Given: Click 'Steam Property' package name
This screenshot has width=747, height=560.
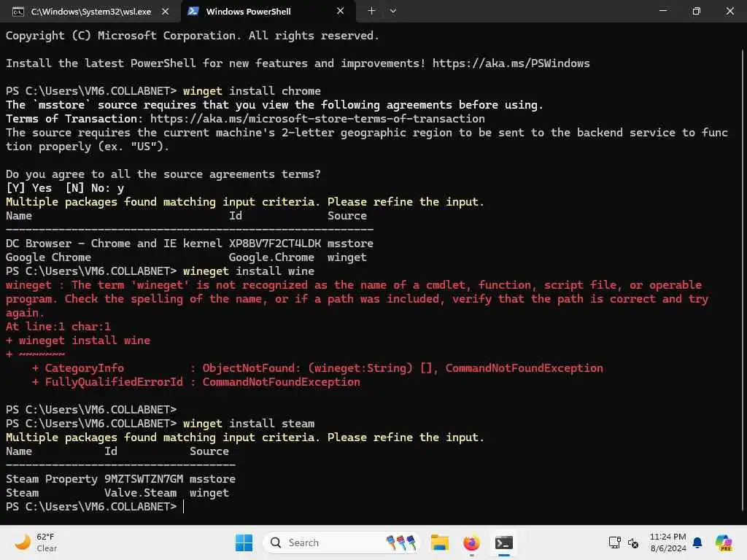Looking at the screenshot, I should [52, 479].
